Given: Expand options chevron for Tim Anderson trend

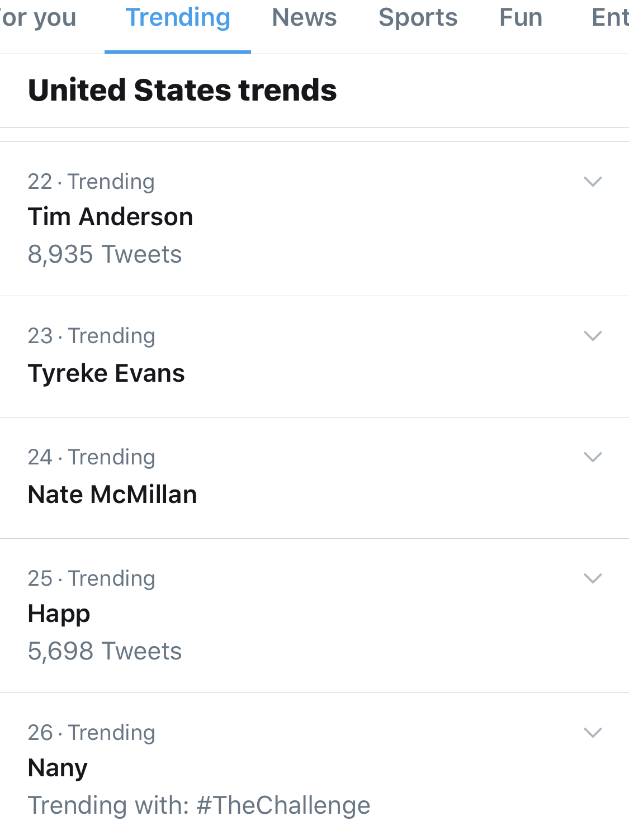Looking at the screenshot, I should [x=593, y=182].
